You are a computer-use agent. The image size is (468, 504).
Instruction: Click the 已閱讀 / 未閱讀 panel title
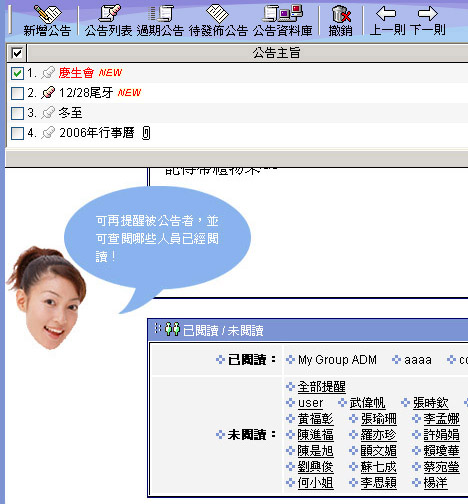(x=223, y=331)
